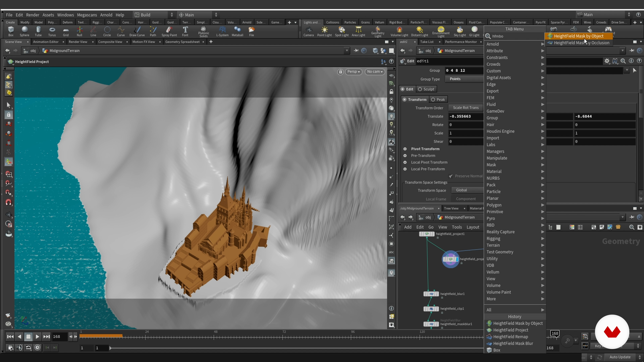This screenshot has width=644, height=362.
Task: Choose HeightField Mask by Occlusion result
Action: click(x=578, y=43)
